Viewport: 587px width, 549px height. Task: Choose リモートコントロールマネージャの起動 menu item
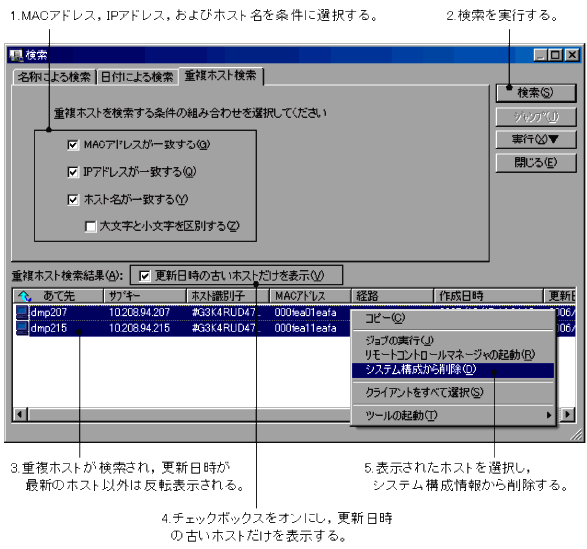(453, 355)
